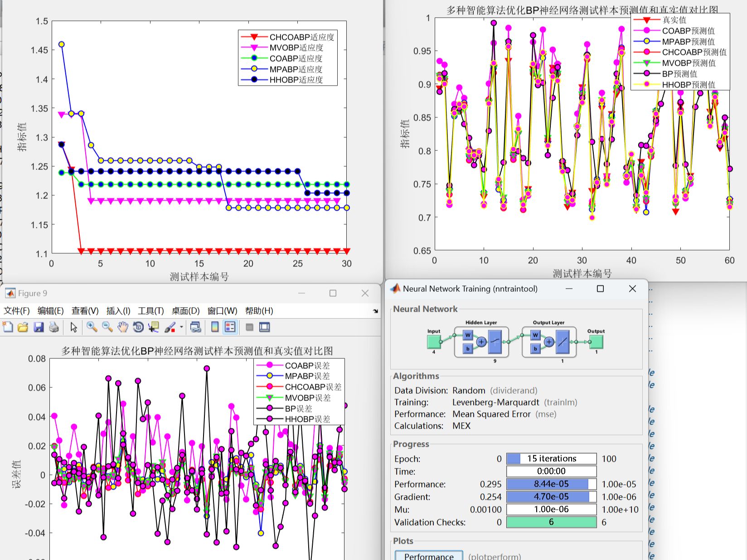747x560 pixels.
Task: Print the figure via the printer icon
Action: [x=54, y=327]
